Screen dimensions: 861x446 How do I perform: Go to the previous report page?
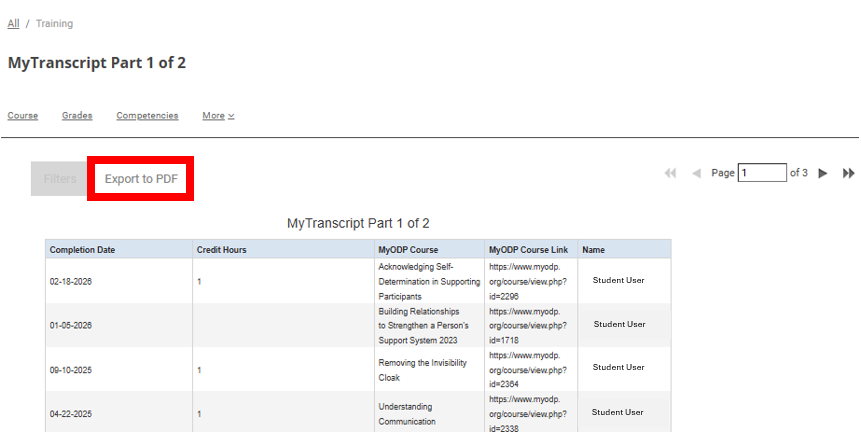[x=696, y=173]
